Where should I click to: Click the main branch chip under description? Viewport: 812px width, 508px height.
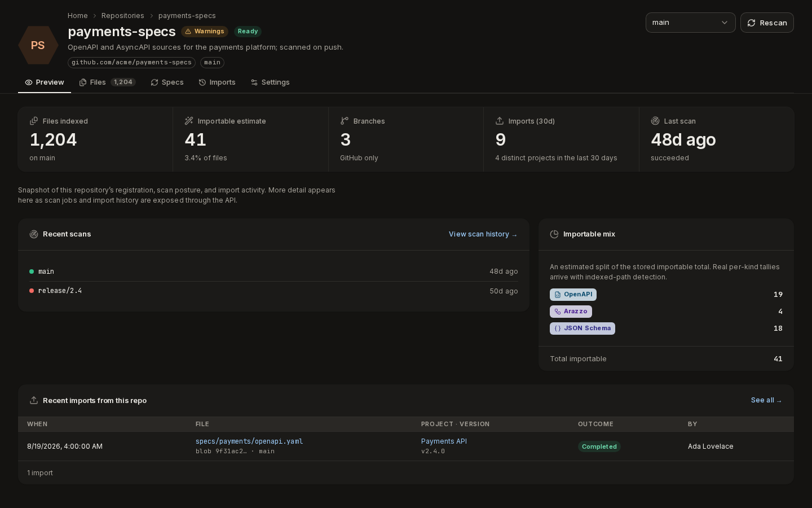click(x=212, y=63)
